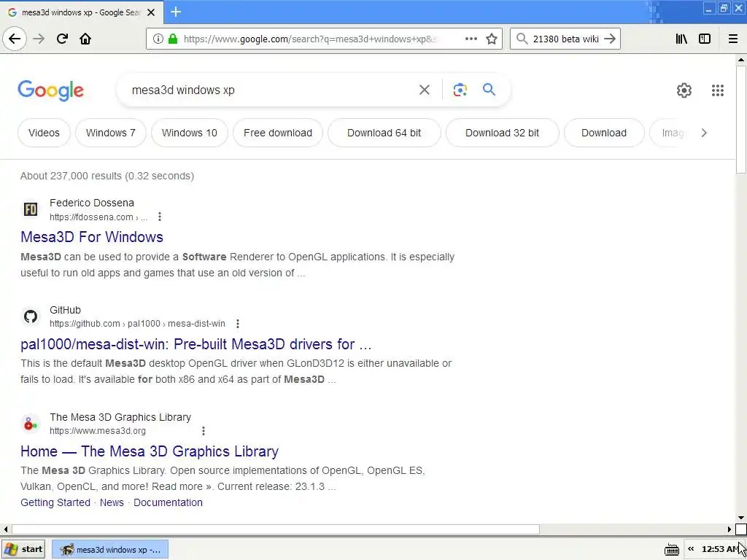Focus the 21380 beta wiki search box
The height and width of the screenshot is (560, 747).
click(566, 39)
